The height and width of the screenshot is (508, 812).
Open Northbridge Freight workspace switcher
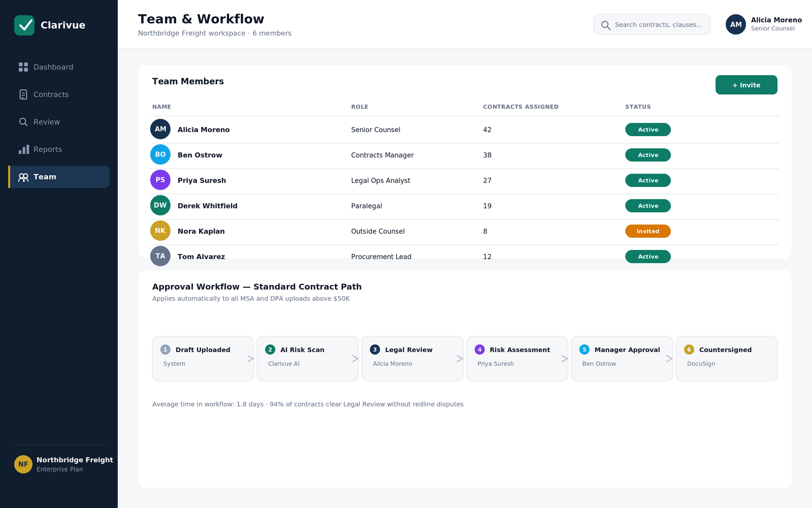coord(63,464)
